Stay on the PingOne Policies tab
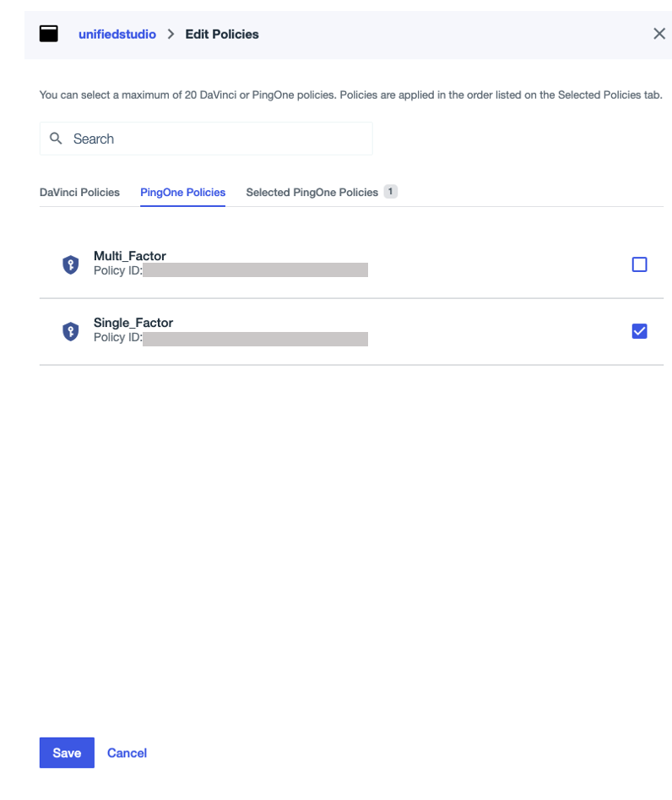 point(182,192)
